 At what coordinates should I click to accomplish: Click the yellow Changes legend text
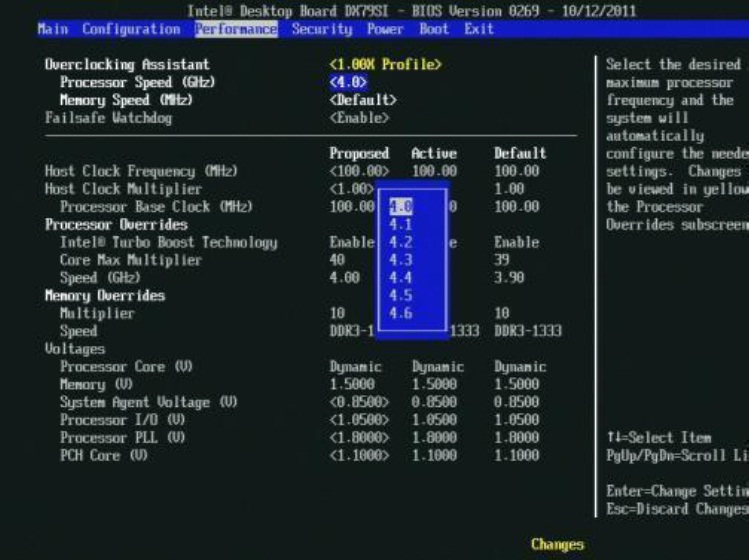[x=557, y=544]
